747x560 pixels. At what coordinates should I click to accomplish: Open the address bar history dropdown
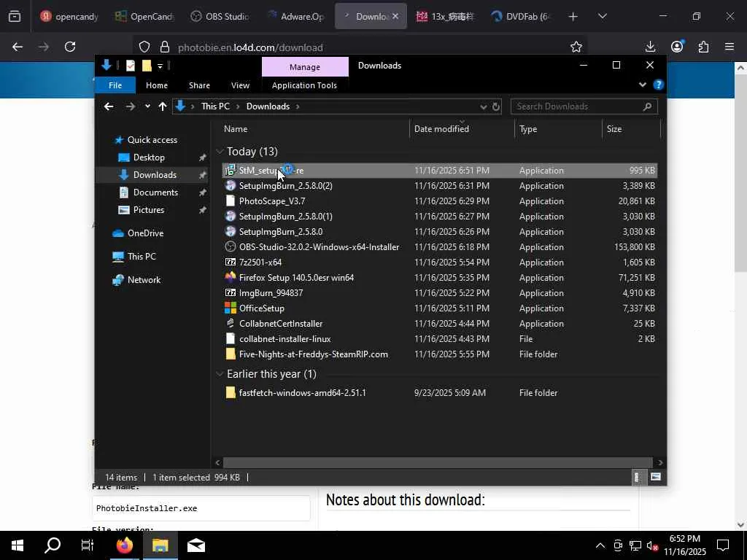483,106
